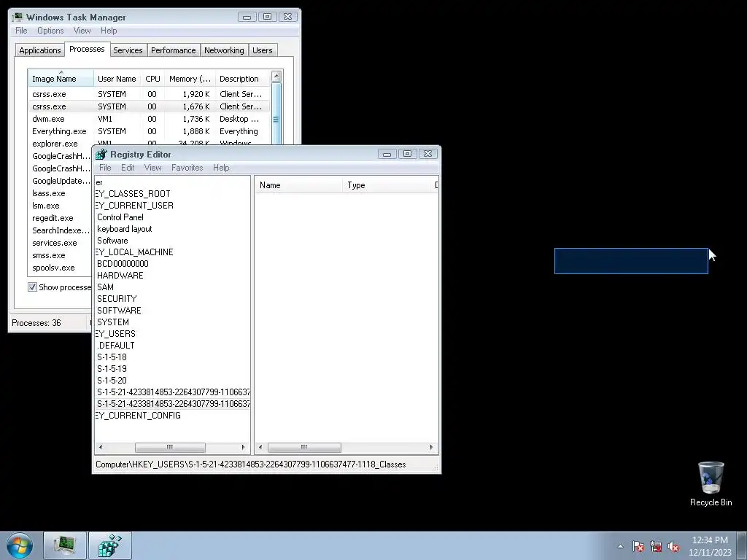The height and width of the screenshot is (560, 747).
Task: Click the clock showing 12:34 PM
Action: pos(710,545)
